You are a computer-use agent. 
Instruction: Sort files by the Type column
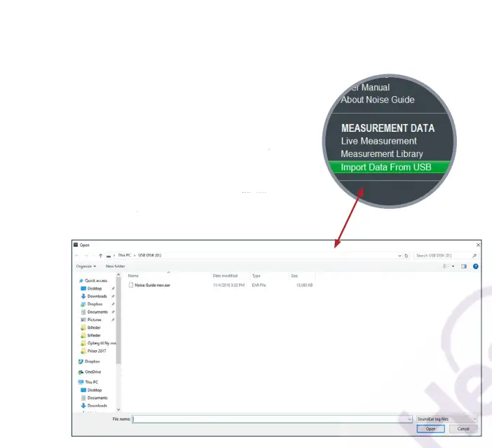(x=256, y=276)
